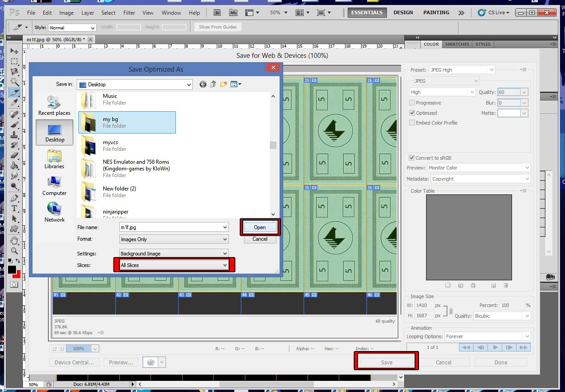Open the Layer menu
This screenshot has width=565, height=392.
[x=88, y=13]
